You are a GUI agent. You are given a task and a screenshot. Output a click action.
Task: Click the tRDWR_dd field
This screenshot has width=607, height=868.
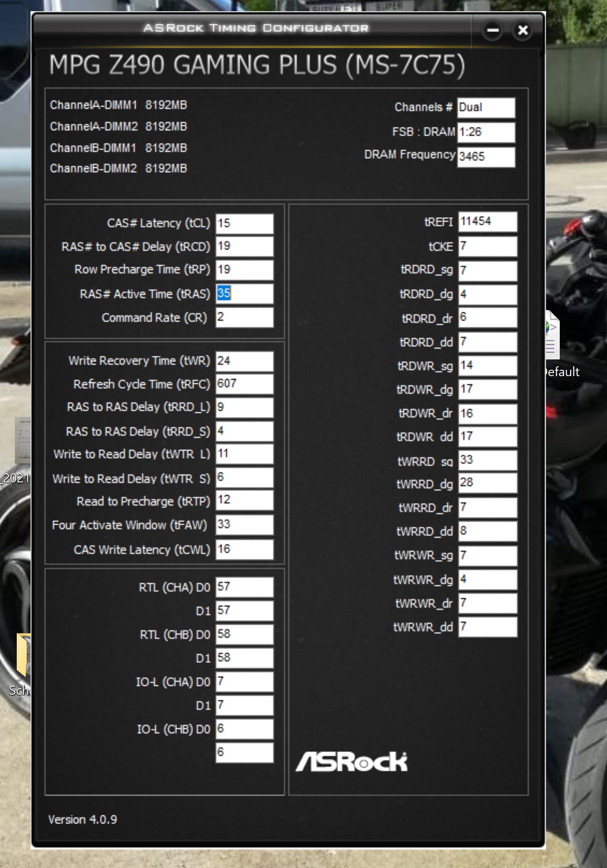tap(488, 437)
